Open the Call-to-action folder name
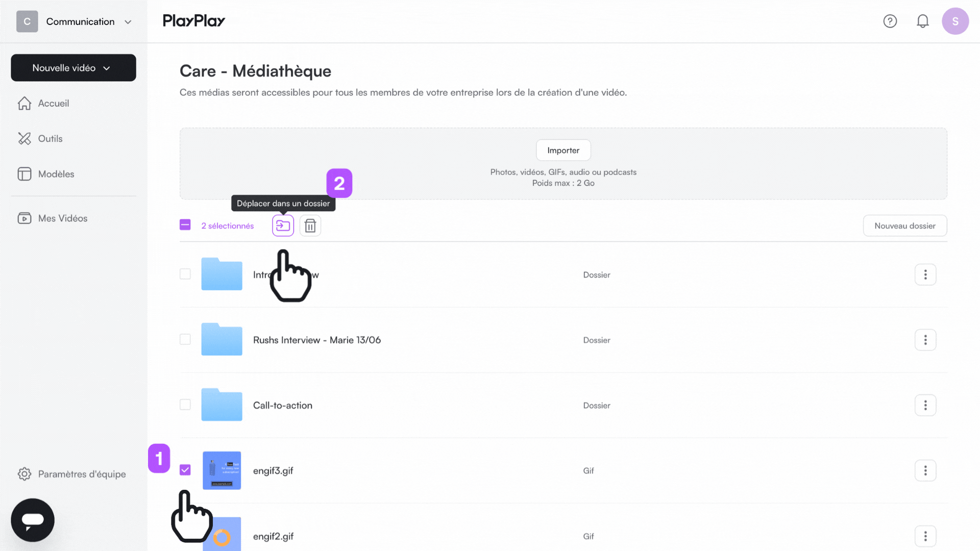 click(283, 405)
